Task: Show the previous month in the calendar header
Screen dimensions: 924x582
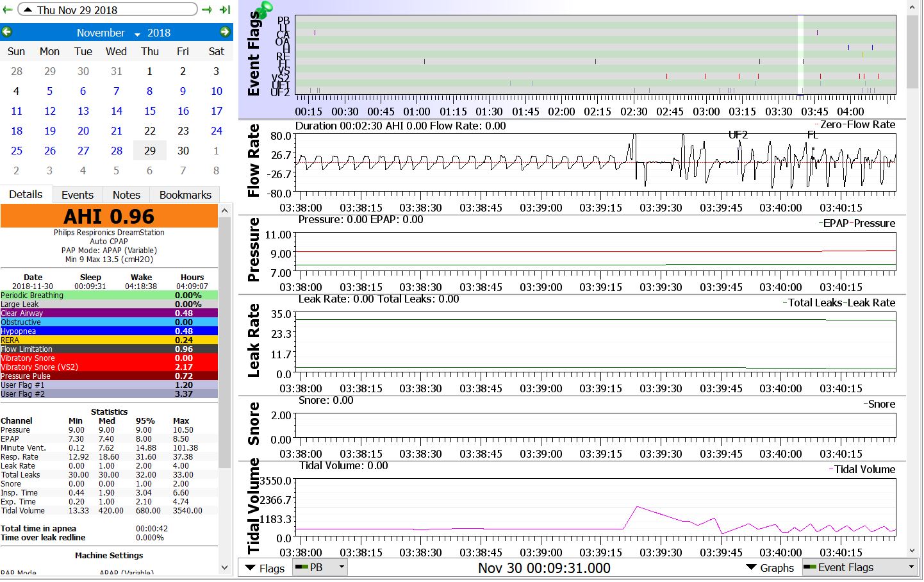Action: (7, 32)
